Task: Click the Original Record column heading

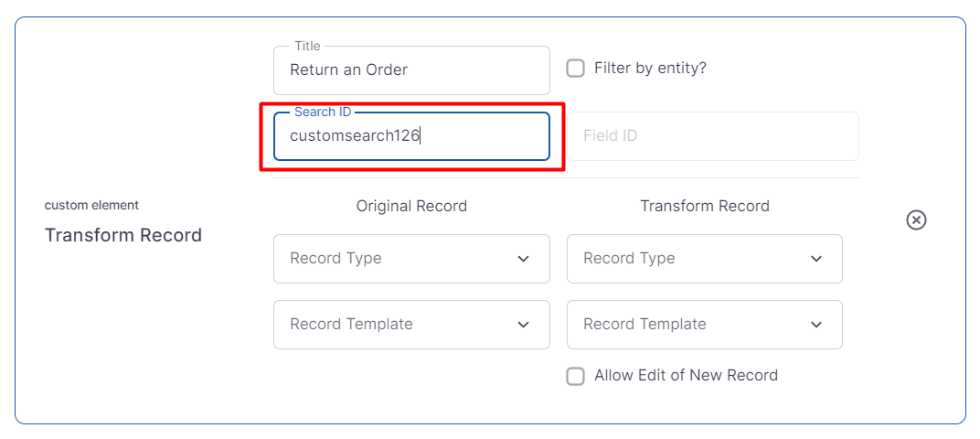Action: click(x=411, y=207)
